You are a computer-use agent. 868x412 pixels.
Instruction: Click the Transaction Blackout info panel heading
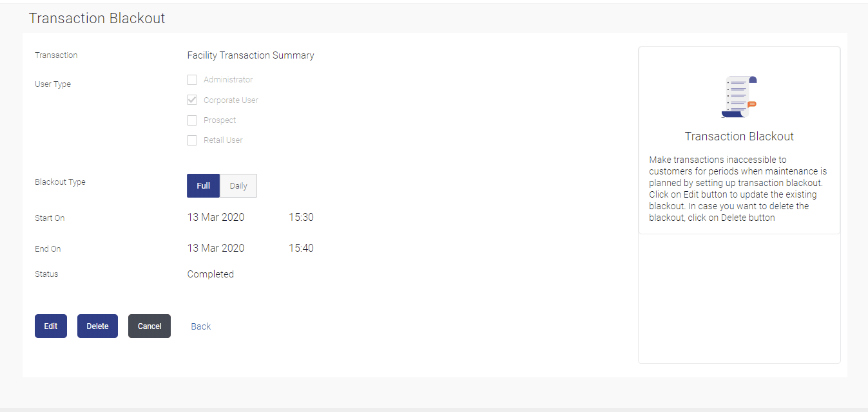coord(739,136)
